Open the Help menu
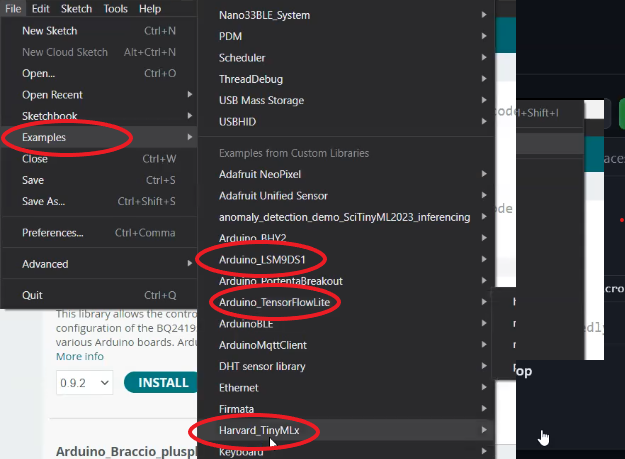This screenshot has width=625, height=459. coord(150,8)
